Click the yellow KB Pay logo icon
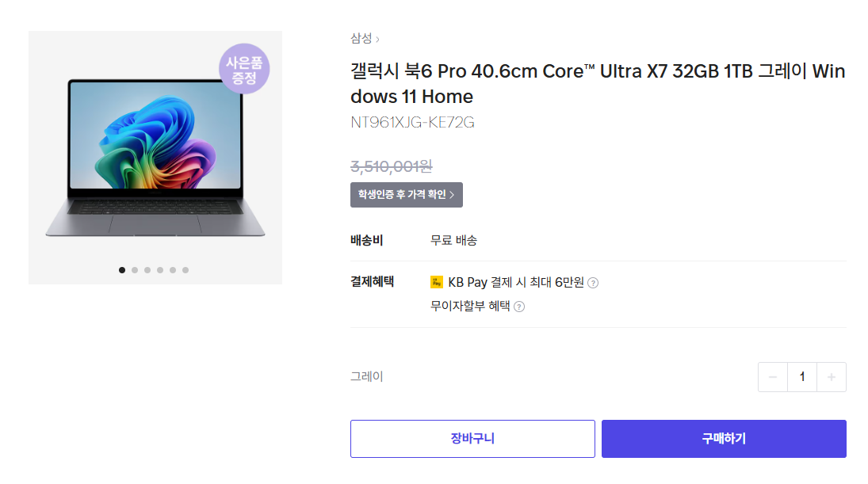Viewport: 868px width, 484px height. [437, 282]
